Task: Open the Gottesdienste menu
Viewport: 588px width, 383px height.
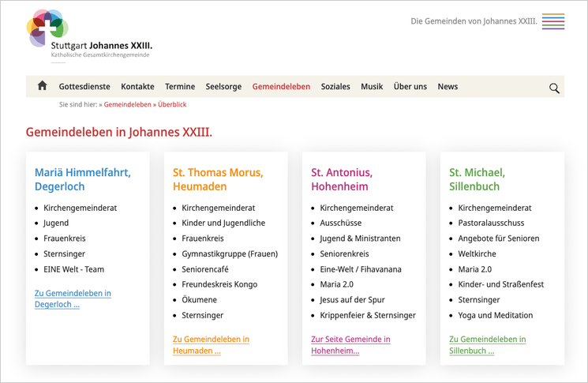Action: pyautogui.click(x=84, y=87)
